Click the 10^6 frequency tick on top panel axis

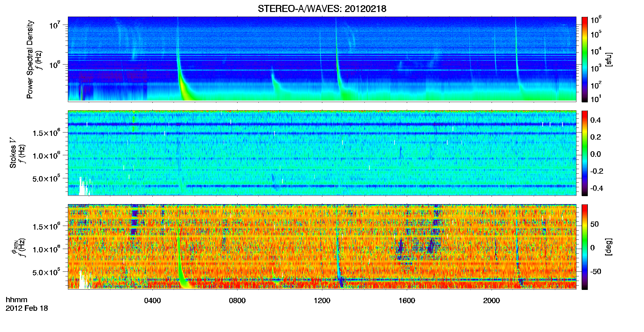point(54,64)
